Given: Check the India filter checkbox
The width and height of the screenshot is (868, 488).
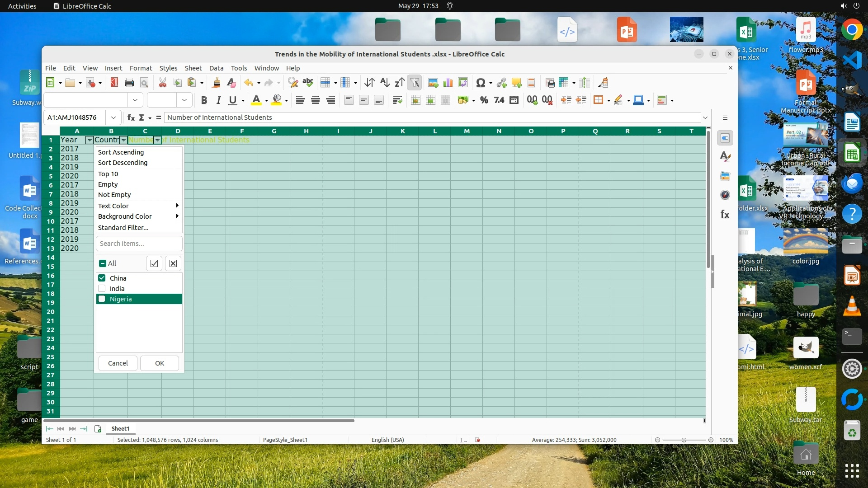Looking at the screenshot, I should [x=102, y=288].
